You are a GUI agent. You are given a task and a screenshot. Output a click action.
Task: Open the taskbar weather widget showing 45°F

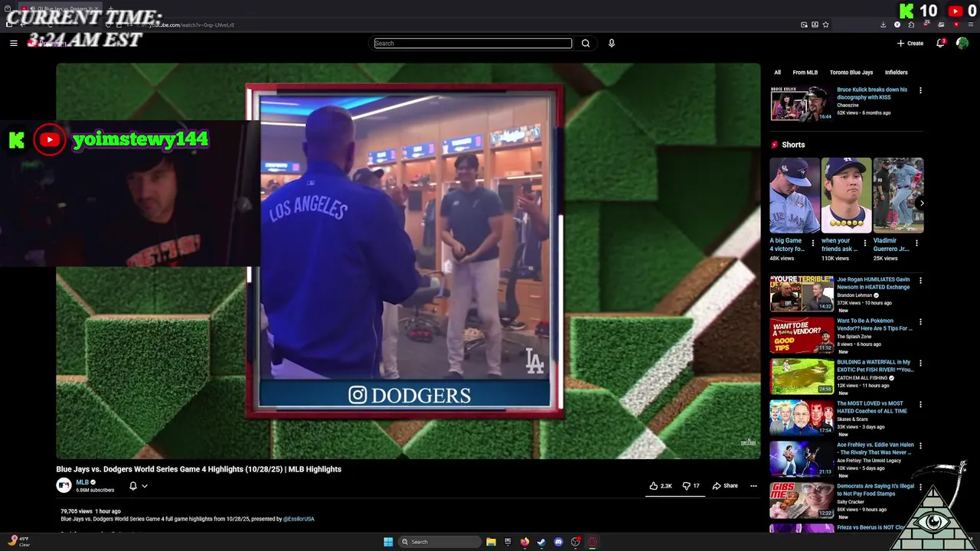pyautogui.click(x=19, y=542)
